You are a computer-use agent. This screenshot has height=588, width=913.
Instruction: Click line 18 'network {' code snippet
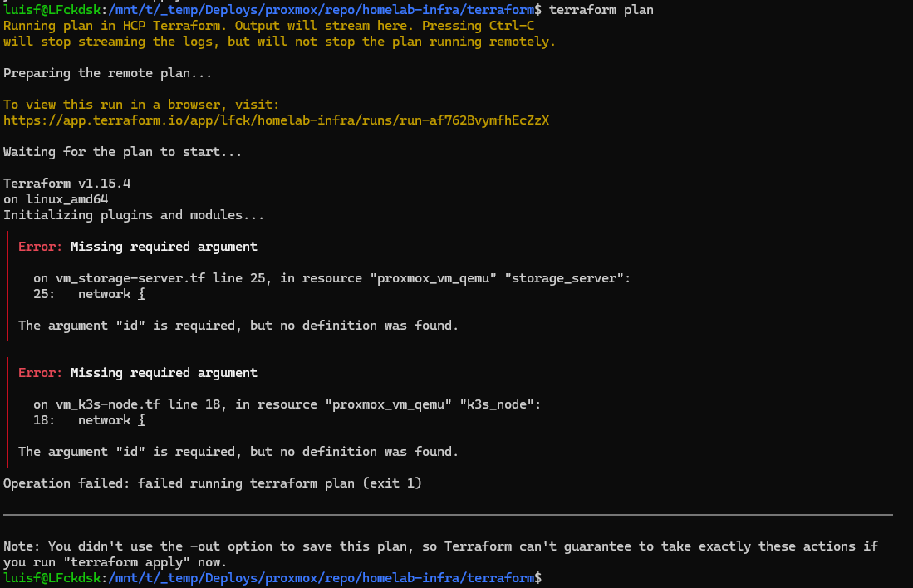(111, 420)
